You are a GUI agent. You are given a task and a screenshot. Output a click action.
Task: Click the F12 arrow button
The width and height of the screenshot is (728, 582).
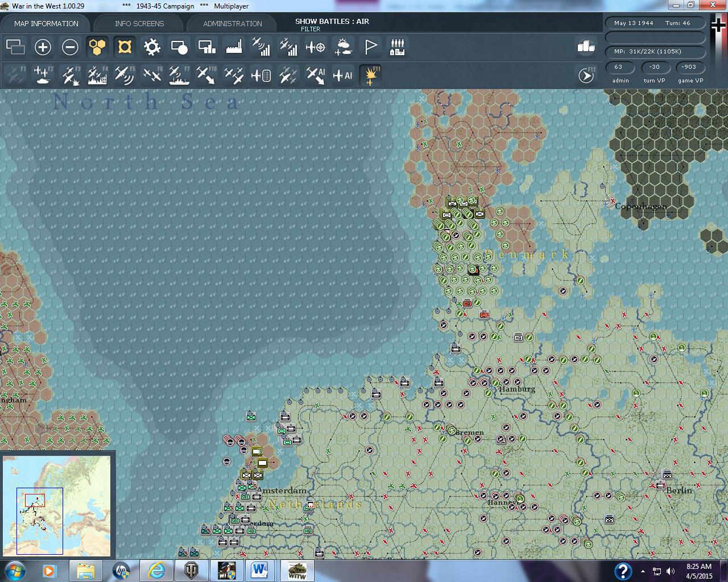point(586,75)
